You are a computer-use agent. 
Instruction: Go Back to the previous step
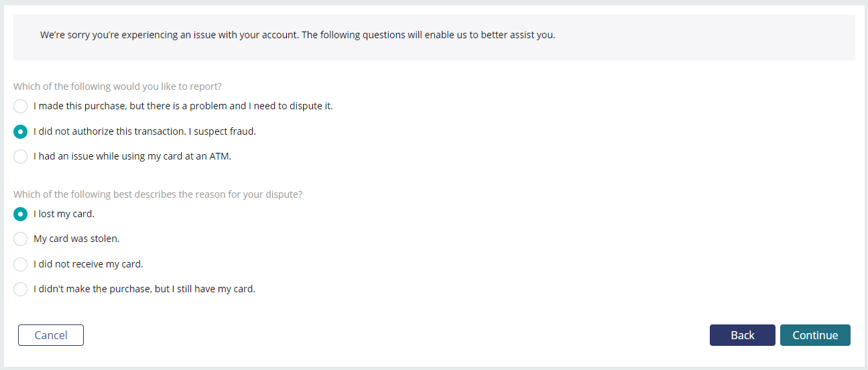tap(743, 335)
